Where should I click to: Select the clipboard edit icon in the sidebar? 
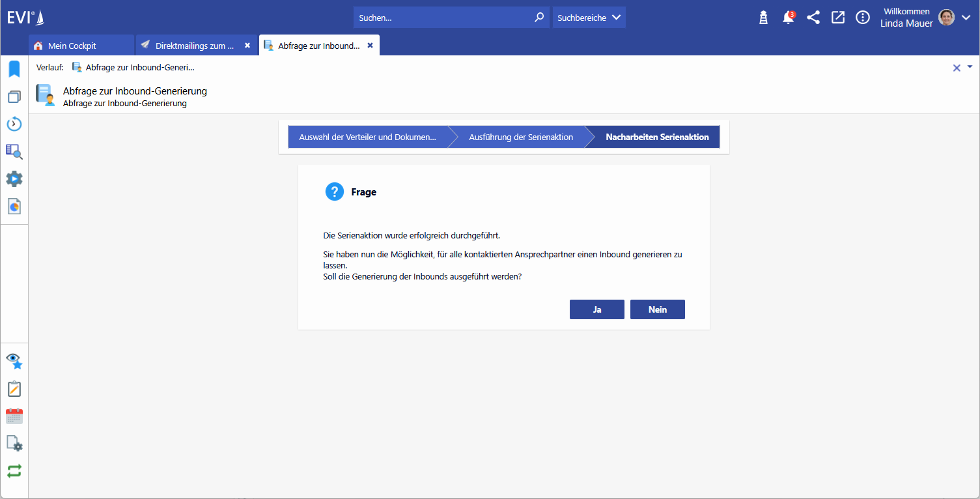pyautogui.click(x=14, y=388)
